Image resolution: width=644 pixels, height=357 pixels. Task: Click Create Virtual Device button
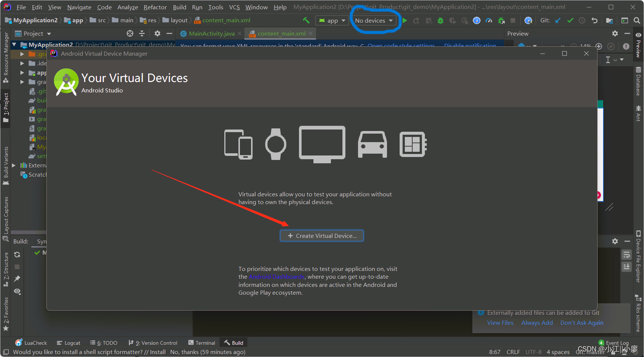(322, 236)
